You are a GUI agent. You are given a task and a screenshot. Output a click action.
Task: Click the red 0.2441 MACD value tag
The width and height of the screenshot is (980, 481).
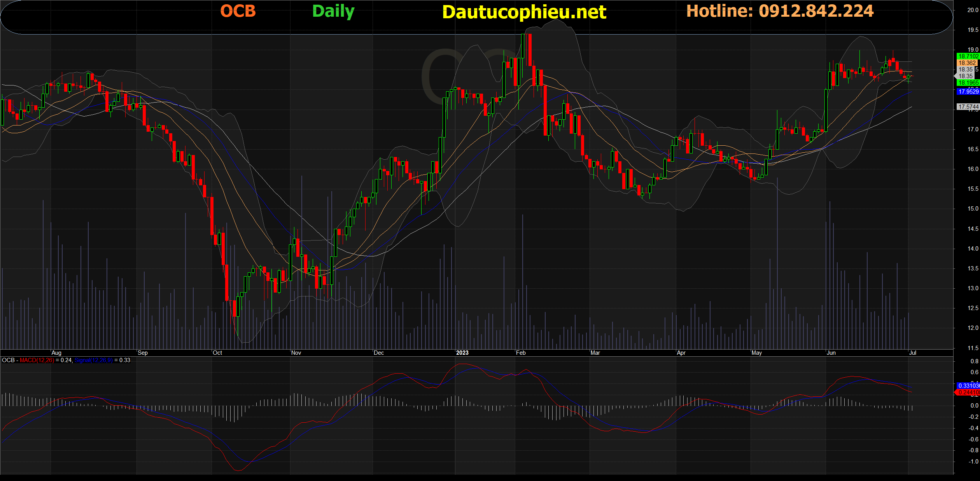[968, 392]
